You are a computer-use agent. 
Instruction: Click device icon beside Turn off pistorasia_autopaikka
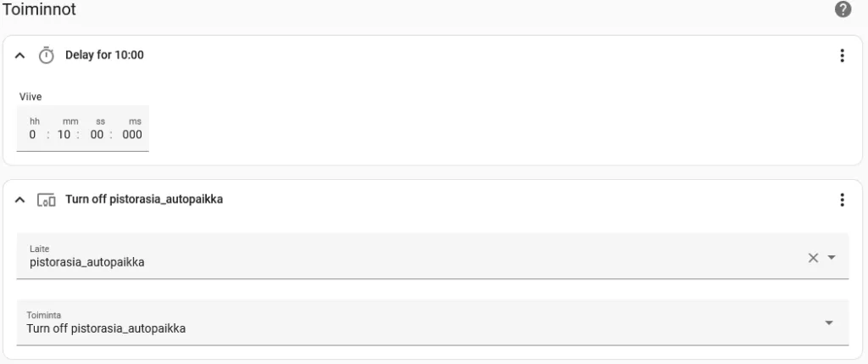click(46, 199)
